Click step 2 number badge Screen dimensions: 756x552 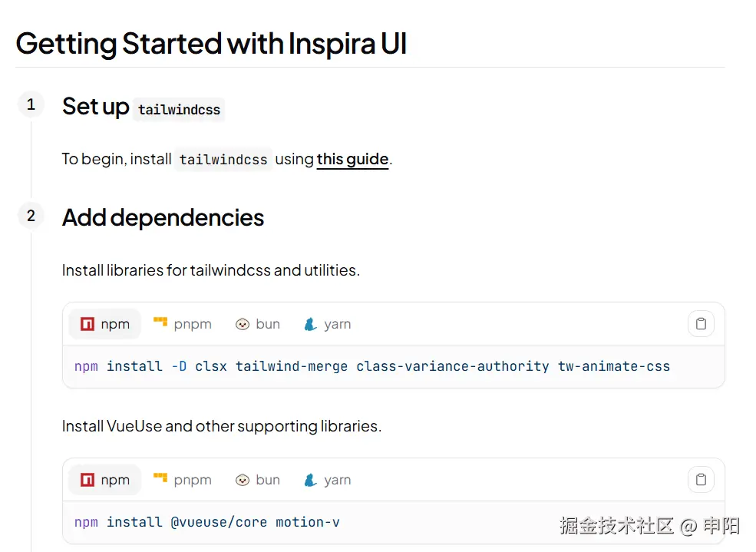coord(31,216)
